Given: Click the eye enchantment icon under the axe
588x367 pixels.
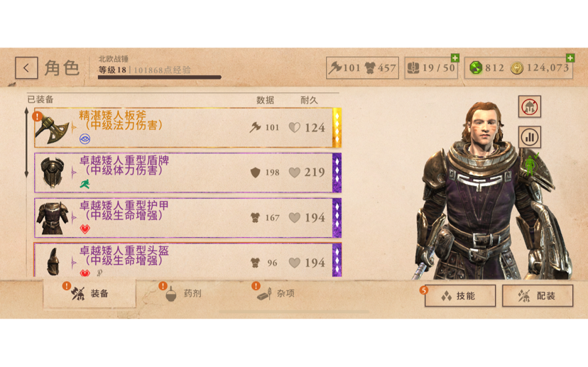Looking at the screenshot, I should pos(85,139).
